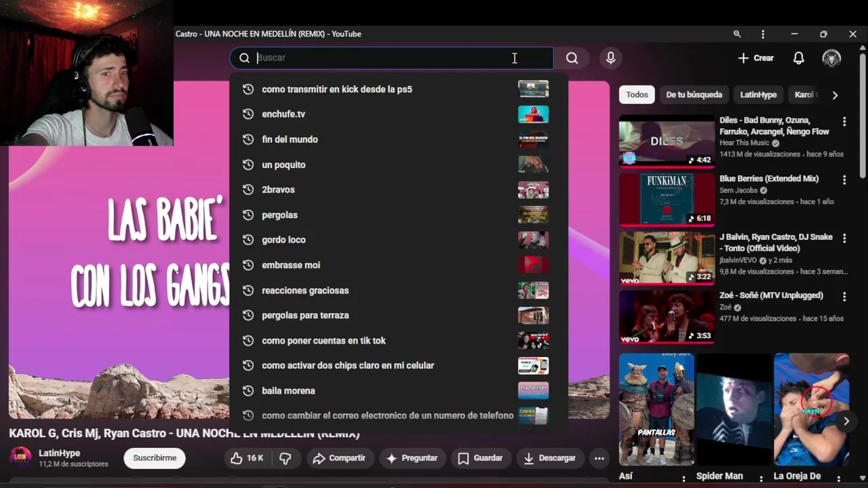Click the Crear button
The height and width of the screenshot is (488, 868).
coord(755,58)
